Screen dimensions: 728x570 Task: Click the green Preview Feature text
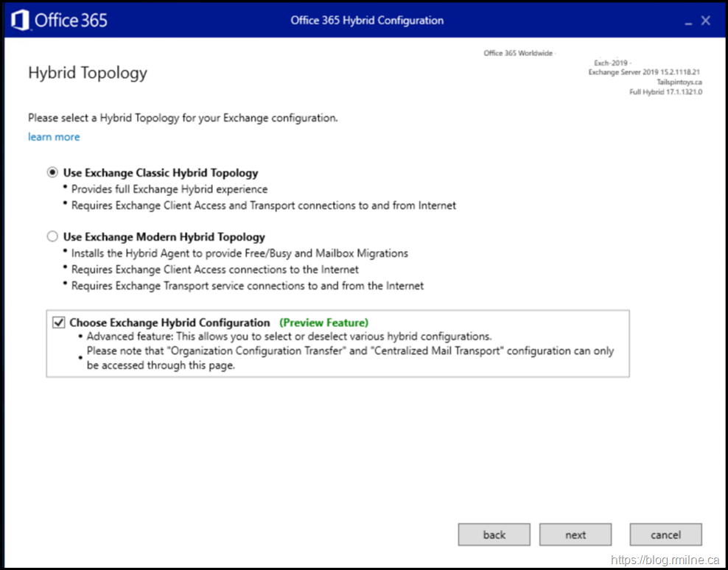tap(323, 323)
